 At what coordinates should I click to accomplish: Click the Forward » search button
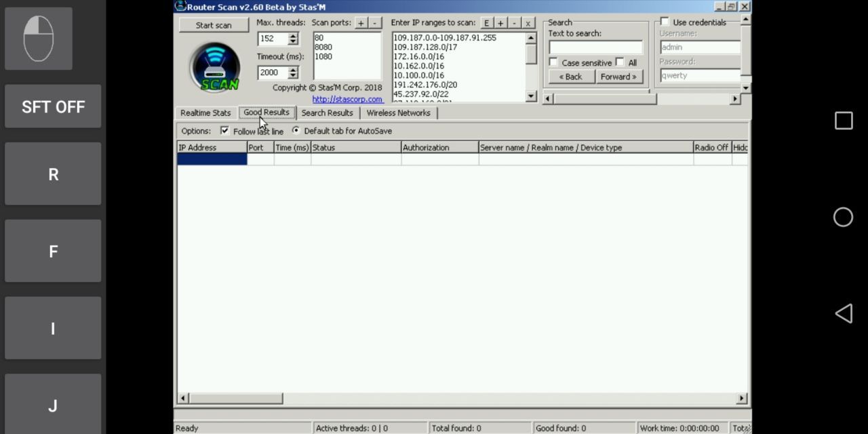618,77
